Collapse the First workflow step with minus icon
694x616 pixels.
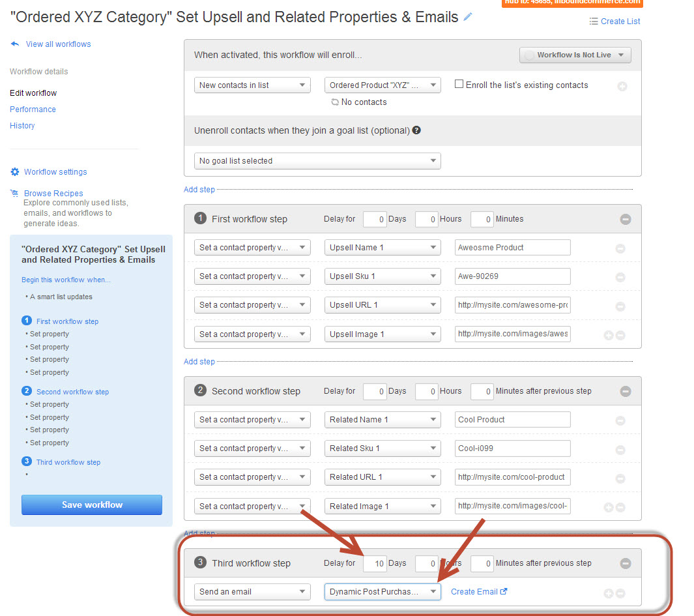point(625,220)
